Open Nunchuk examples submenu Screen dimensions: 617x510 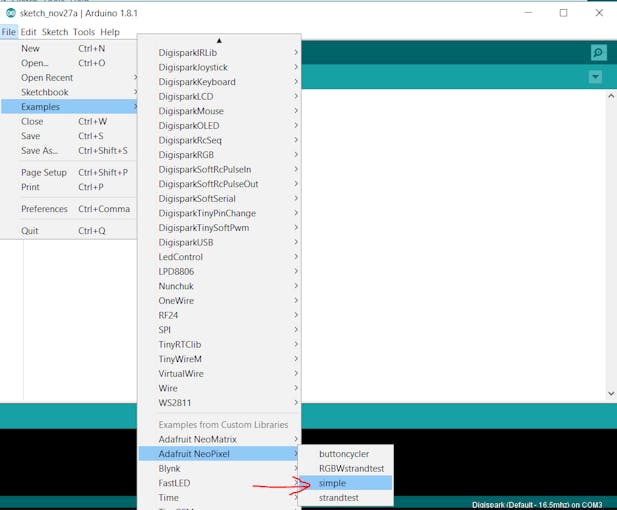[x=219, y=286]
